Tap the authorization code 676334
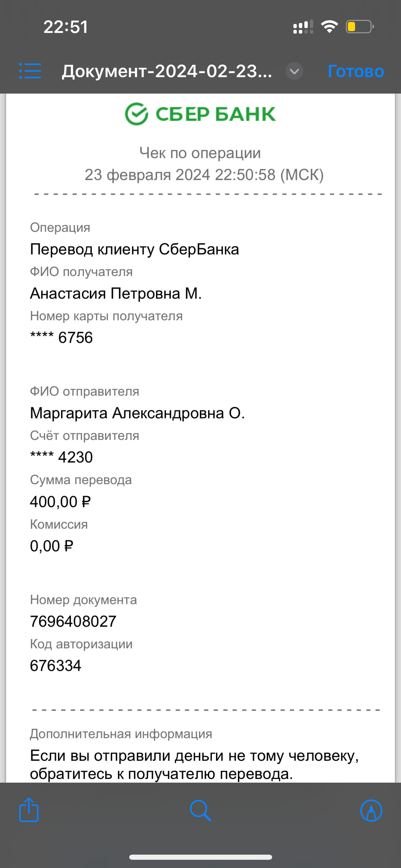 [56, 665]
